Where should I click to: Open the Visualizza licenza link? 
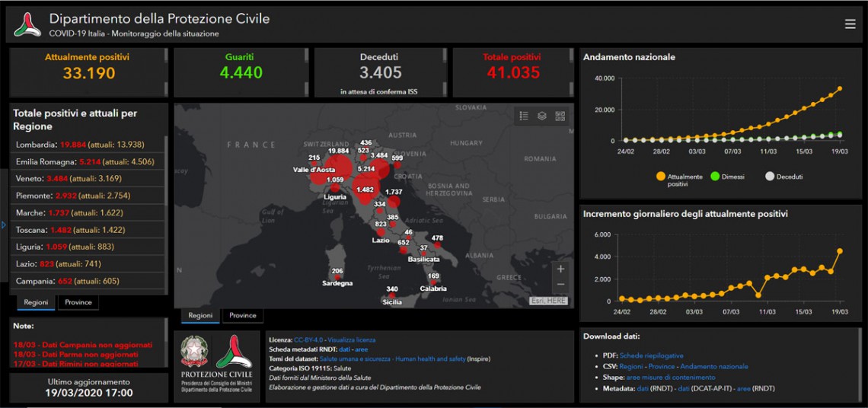[351, 340]
